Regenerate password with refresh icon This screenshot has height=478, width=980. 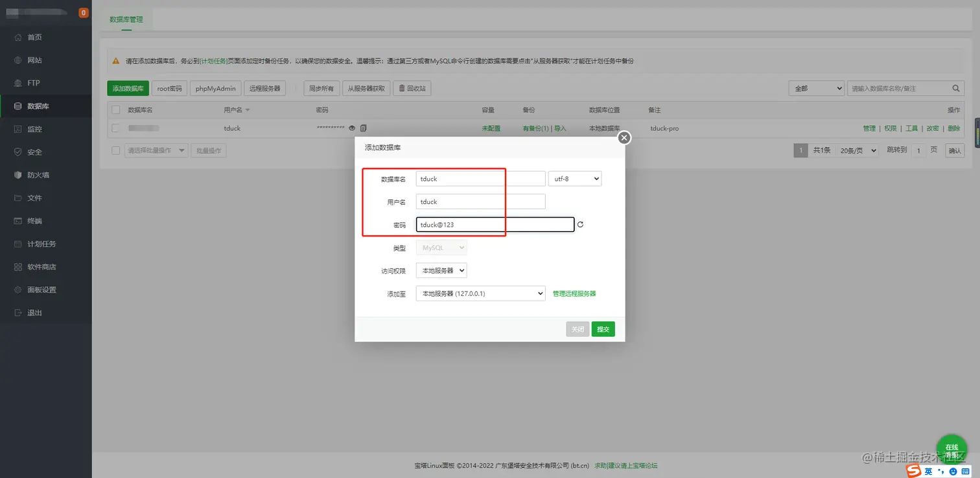[x=580, y=225]
